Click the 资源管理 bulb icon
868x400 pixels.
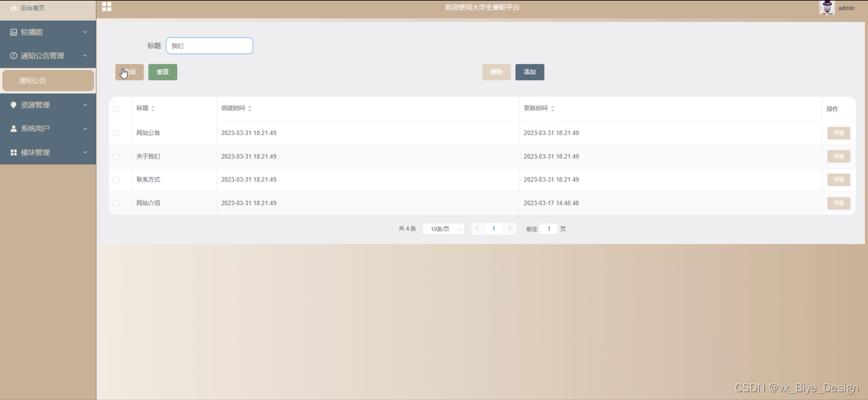[14, 104]
